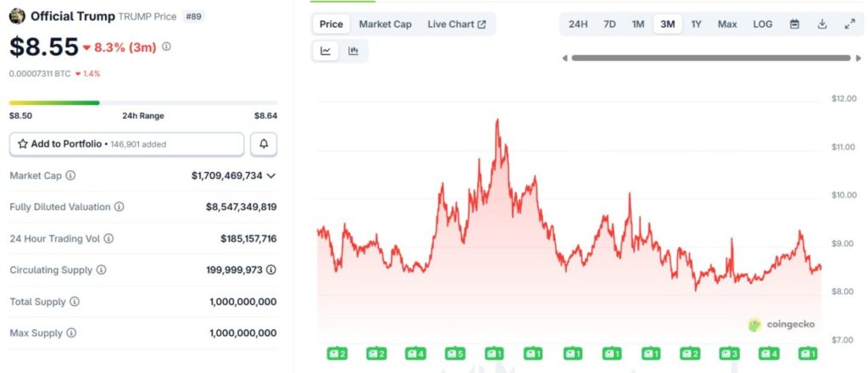Click info icon beside Fully Diluted Valuation
The height and width of the screenshot is (373, 868).
point(119,207)
